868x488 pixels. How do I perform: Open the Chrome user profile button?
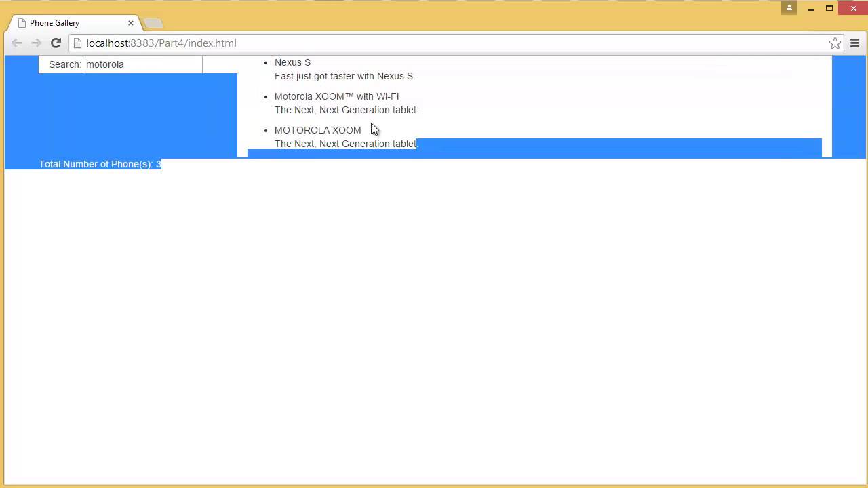point(789,8)
